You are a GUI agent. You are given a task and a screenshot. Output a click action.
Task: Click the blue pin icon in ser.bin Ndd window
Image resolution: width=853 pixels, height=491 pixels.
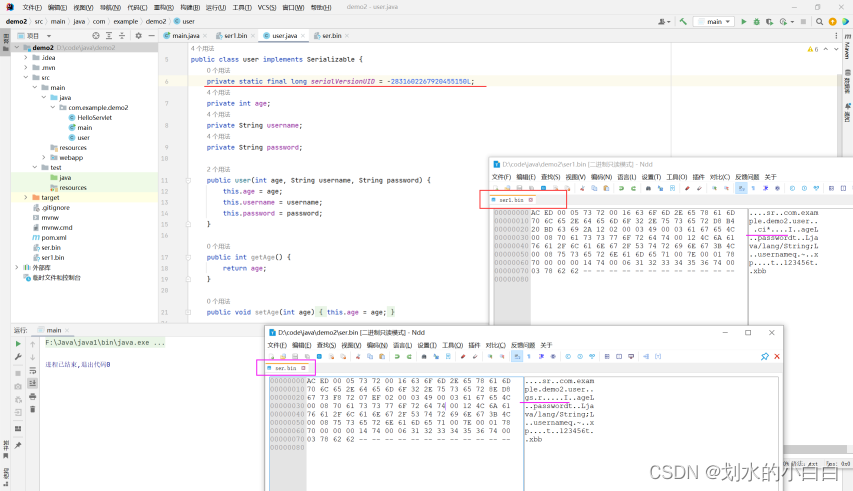(x=765, y=356)
